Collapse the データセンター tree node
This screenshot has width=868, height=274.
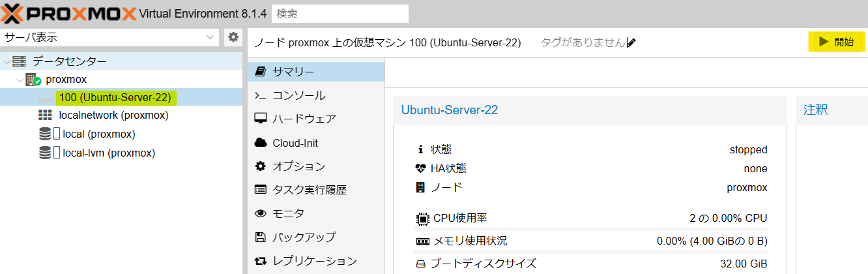(x=7, y=61)
